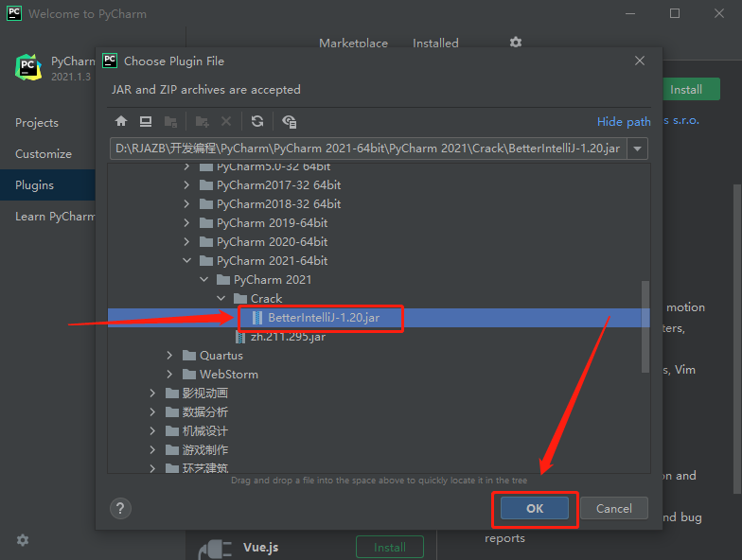The width and height of the screenshot is (742, 560).
Task: Open Customize in Welcome sidebar
Action: (x=44, y=153)
